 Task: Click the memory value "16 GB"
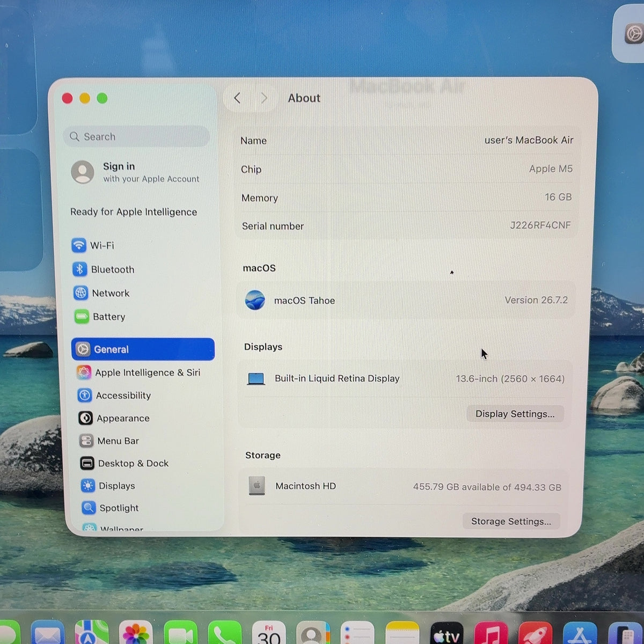coord(558,197)
